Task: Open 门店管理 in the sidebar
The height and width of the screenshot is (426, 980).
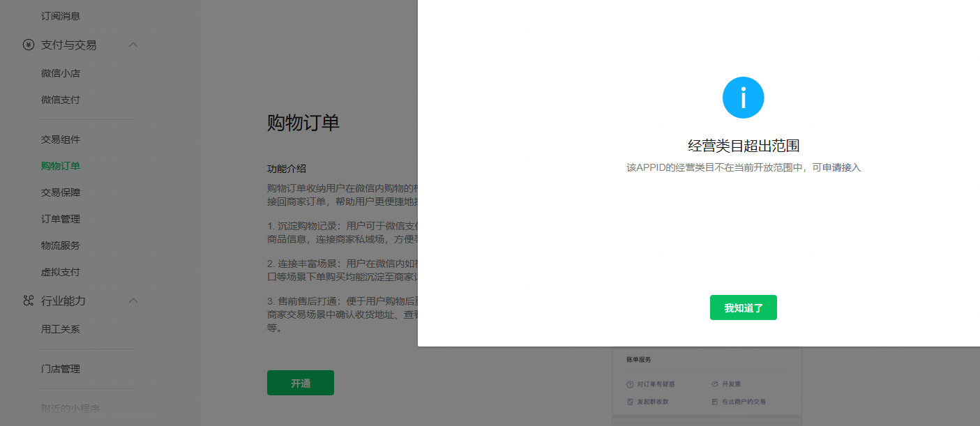Action: tap(61, 369)
